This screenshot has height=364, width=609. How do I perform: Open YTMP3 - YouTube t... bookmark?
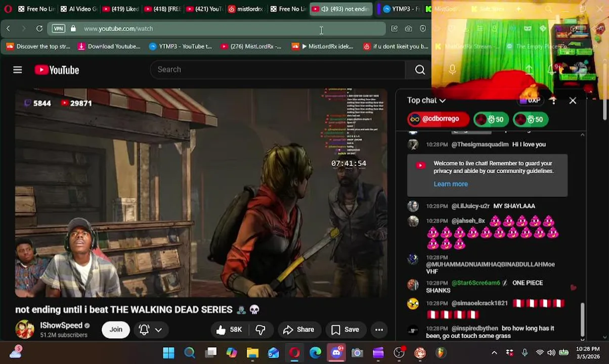[x=181, y=47]
